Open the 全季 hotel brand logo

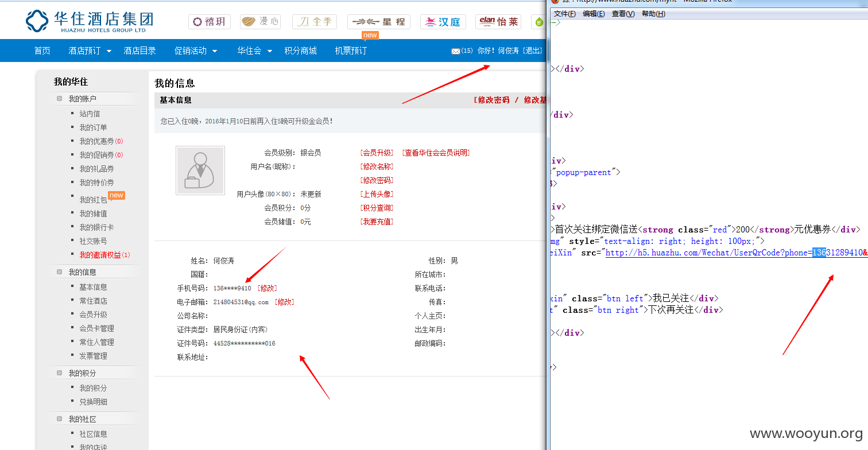pyautogui.click(x=315, y=22)
